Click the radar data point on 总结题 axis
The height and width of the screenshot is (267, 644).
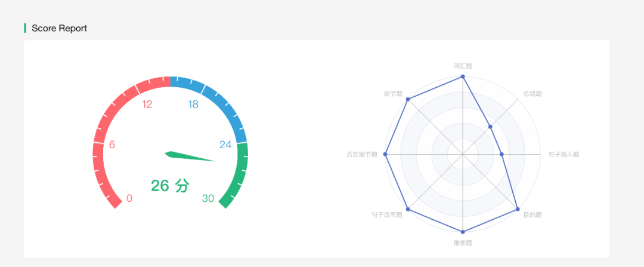[490, 127]
